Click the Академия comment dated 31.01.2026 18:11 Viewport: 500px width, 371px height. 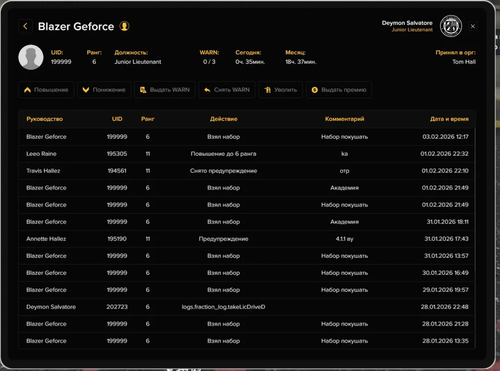click(345, 222)
